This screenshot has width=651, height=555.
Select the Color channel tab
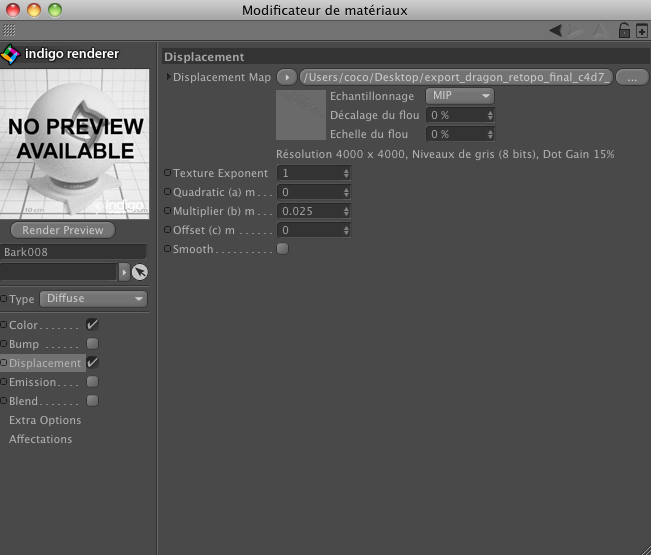(x=23, y=325)
